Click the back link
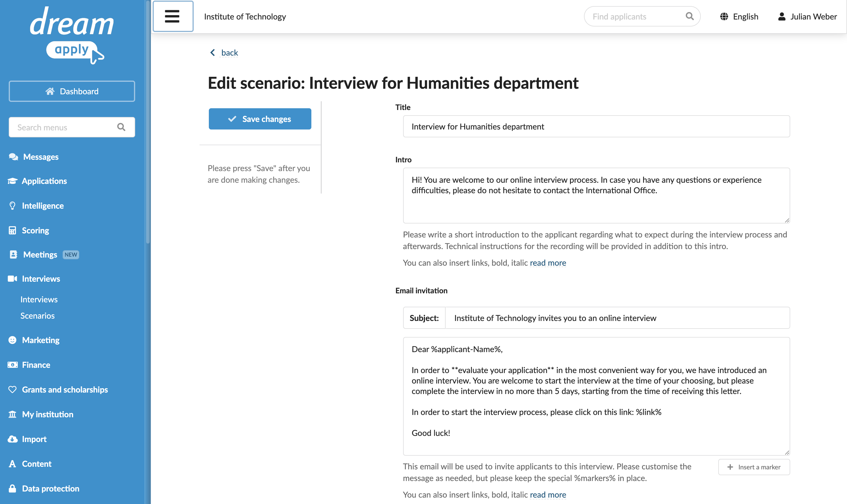The height and width of the screenshot is (504, 847). click(x=230, y=53)
